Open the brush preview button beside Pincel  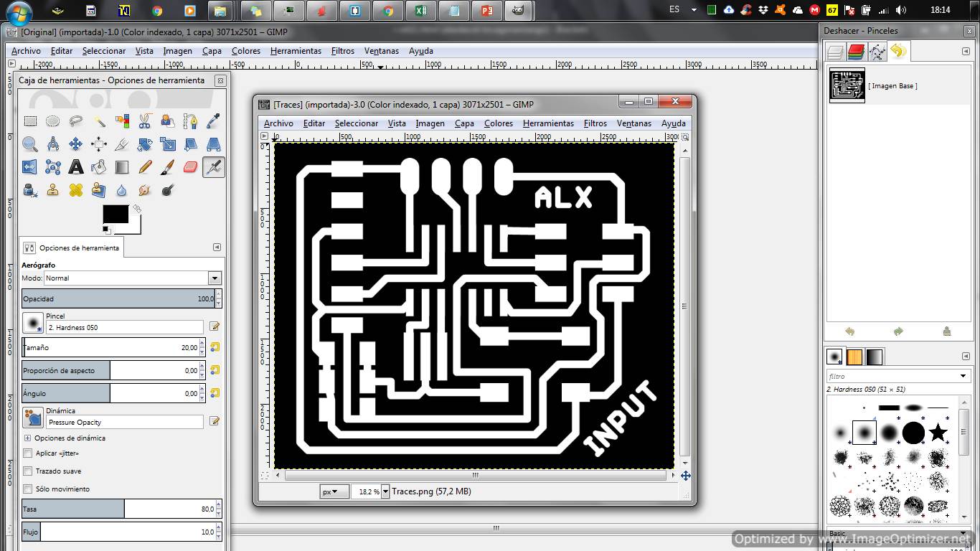[x=32, y=323]
